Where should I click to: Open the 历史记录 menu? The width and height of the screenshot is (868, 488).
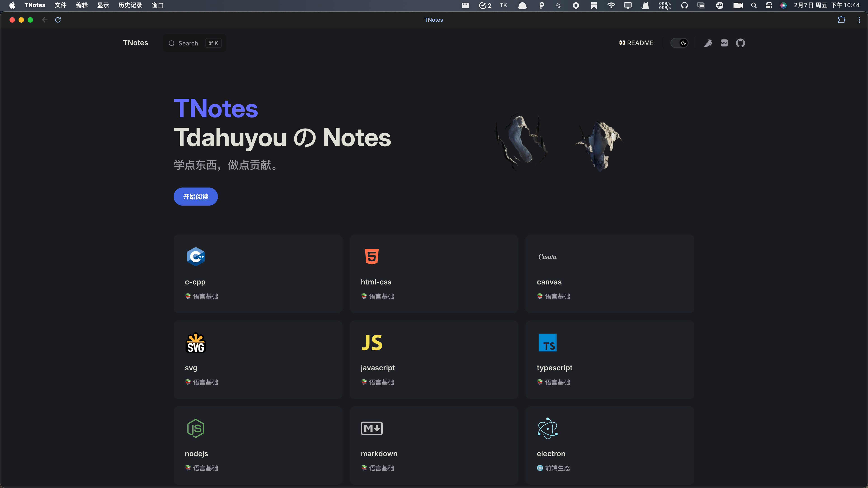(x=130, y=5)
